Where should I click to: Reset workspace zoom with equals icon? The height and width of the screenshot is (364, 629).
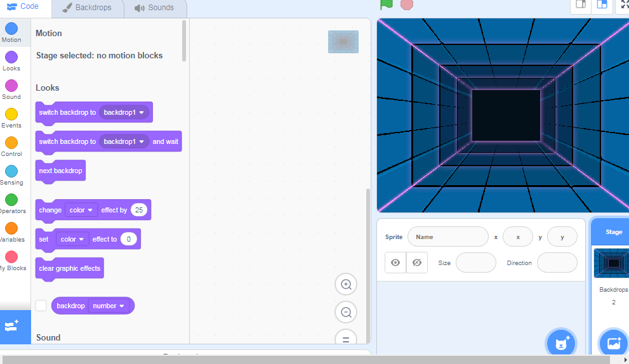tap(346, 337)
